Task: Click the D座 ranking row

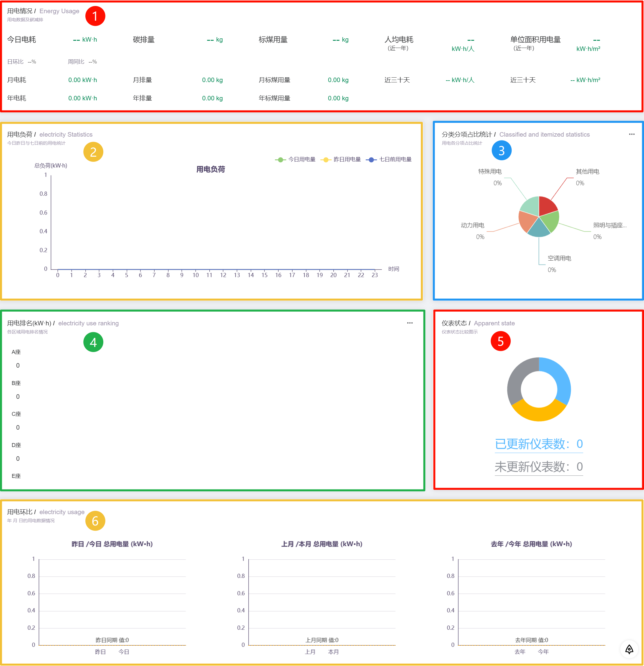Action: click(16, 452)
